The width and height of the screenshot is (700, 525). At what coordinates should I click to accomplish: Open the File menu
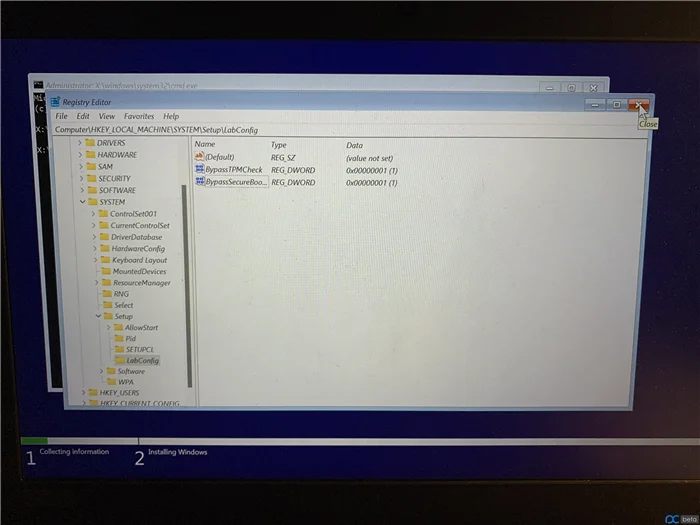click(x=61, y=116)
